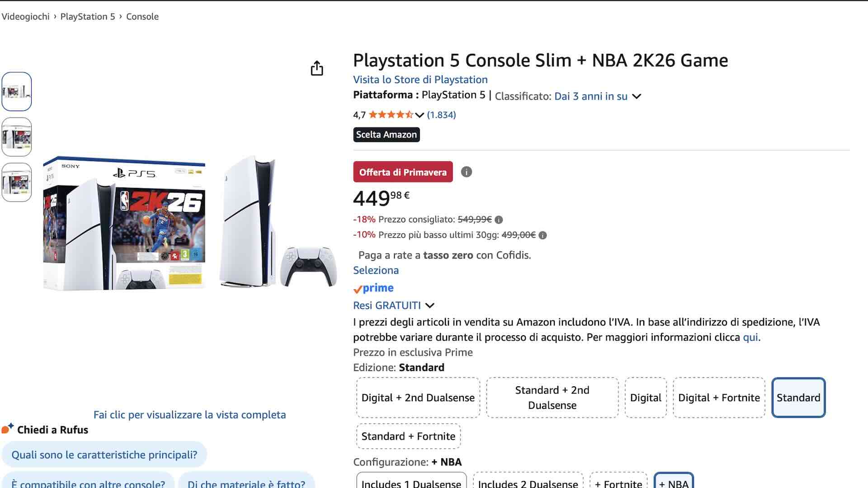Click the share icon near the product title
Screen dimensions: 868x488
click(x=317, y=69)
